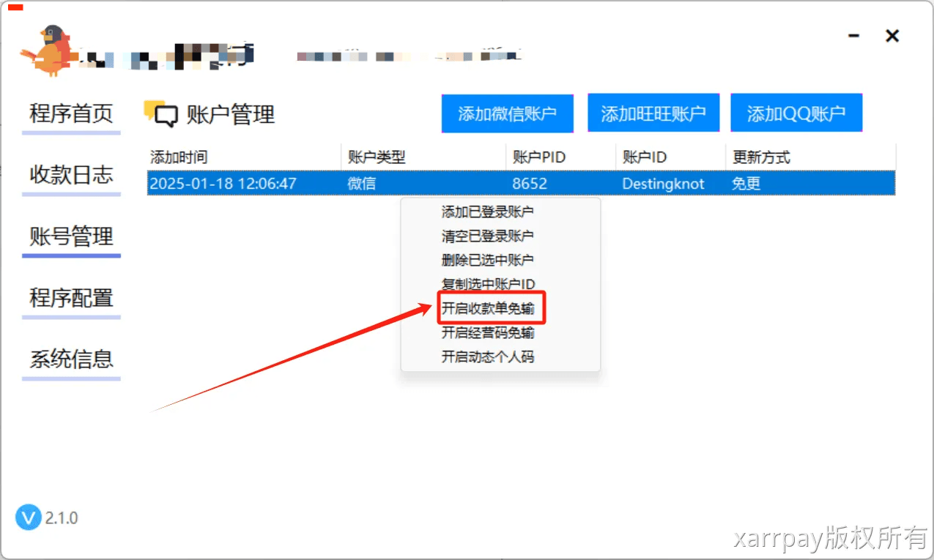Choose 删除已选中账户 in context menu
The image size is (934, 560).
(x=487, y=261)
